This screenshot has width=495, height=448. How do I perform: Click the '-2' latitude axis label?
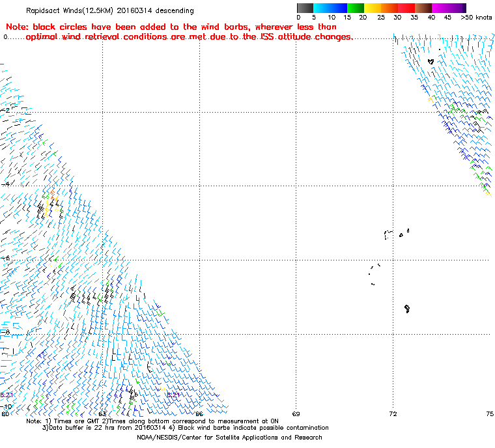pyautogui.click(x=6, y=111)
